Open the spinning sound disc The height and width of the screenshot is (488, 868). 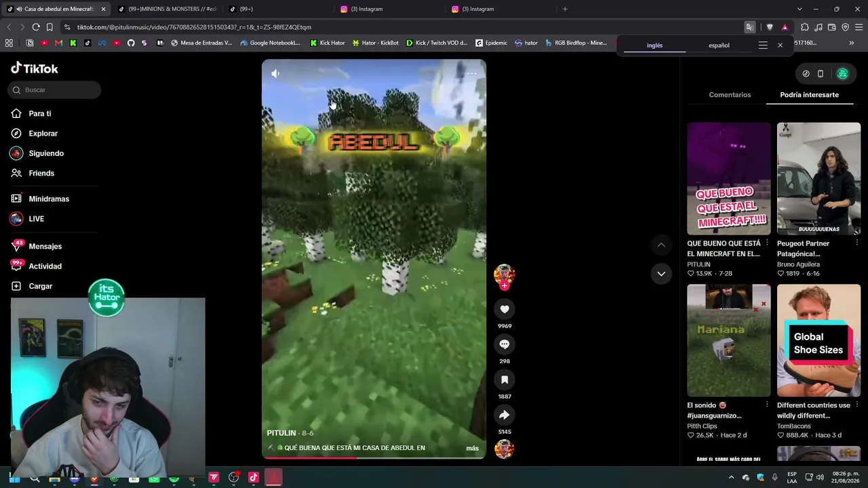click(x=504, y=449)
